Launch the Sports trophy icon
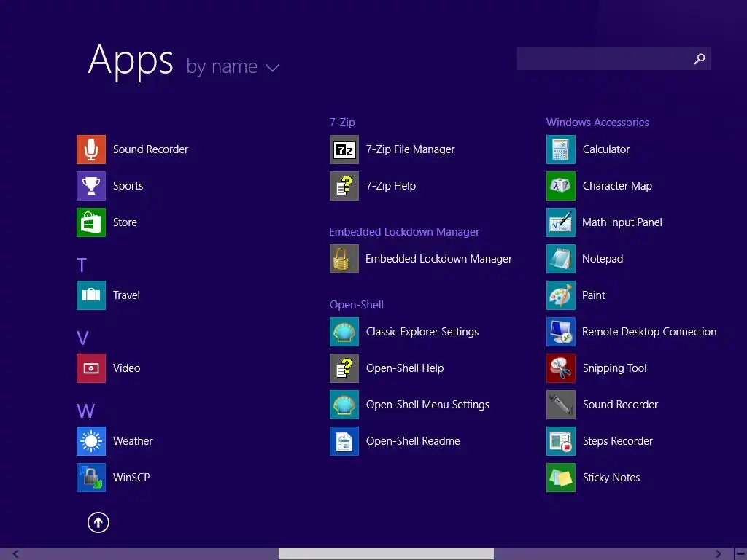 [91, 186]
